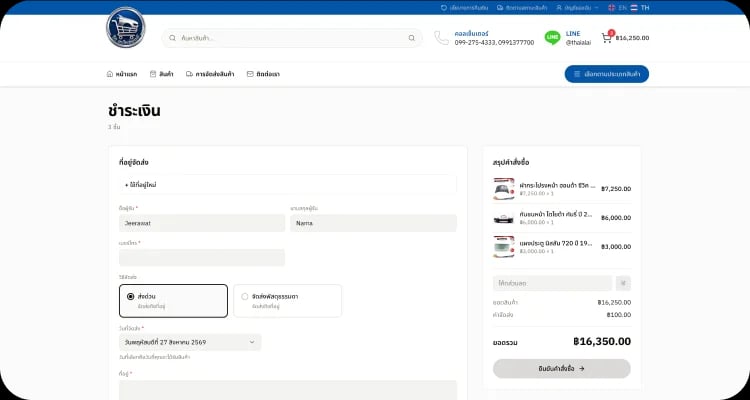Click the shop logo in the header
750x400 pixels.
(126, 27)
